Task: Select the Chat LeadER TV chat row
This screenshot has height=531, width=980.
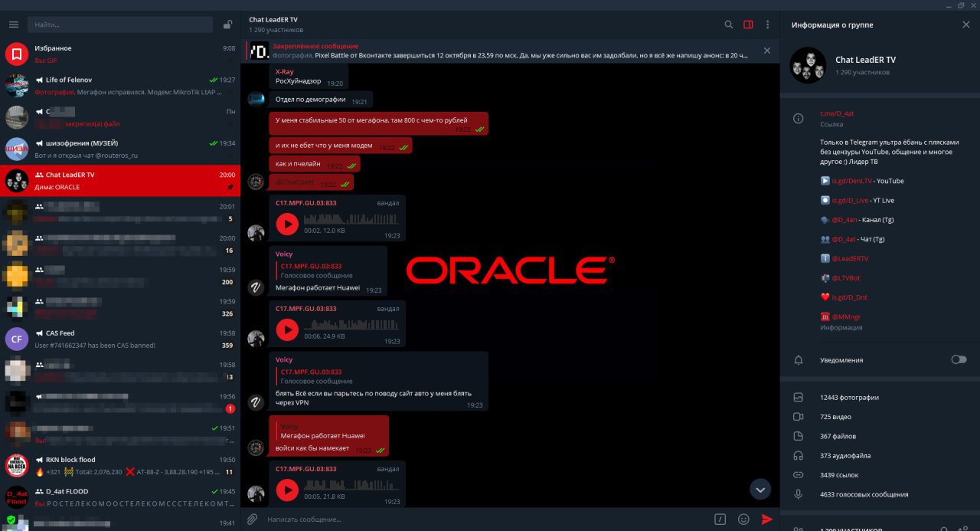Action: 120,181
